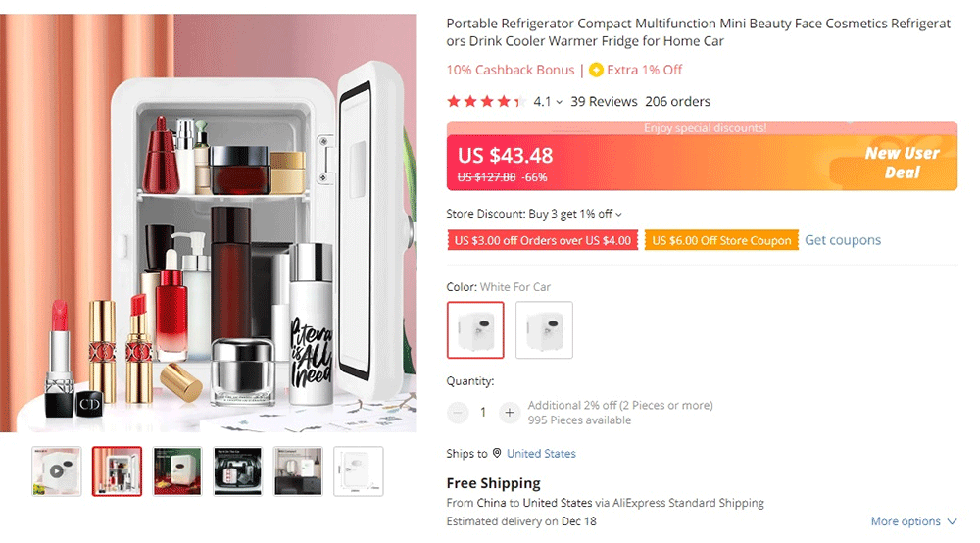Show the bedroom dresser thumbnail image

pyautogui.click(x=298, y=471)
